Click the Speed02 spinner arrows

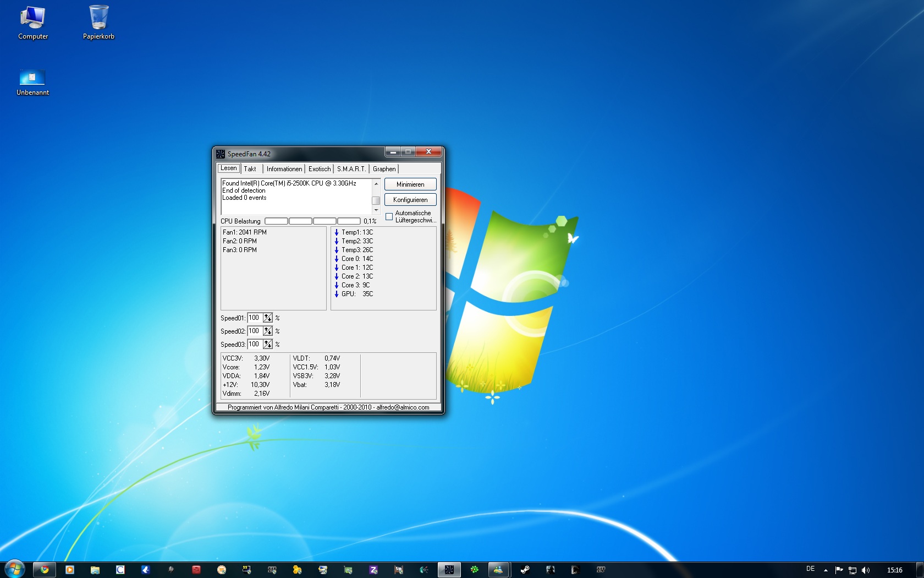[x=268, y=331]
